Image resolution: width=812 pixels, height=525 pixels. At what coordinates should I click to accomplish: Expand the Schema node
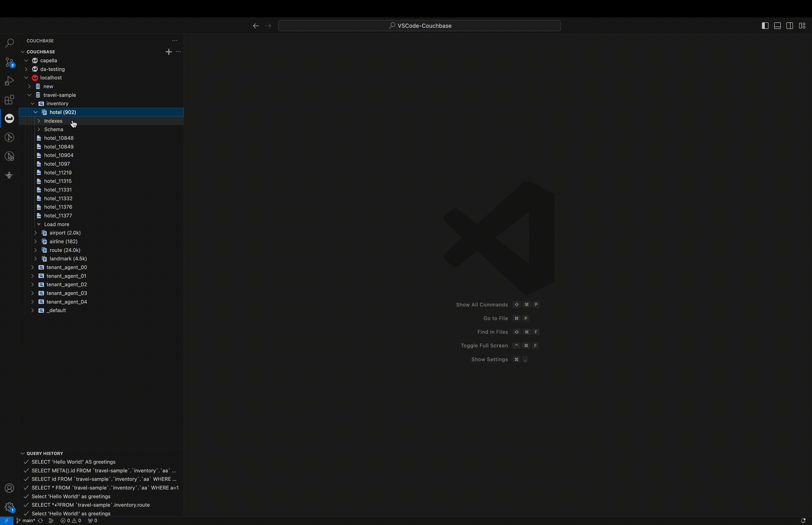pyautogui.click(x=39, y=129)
